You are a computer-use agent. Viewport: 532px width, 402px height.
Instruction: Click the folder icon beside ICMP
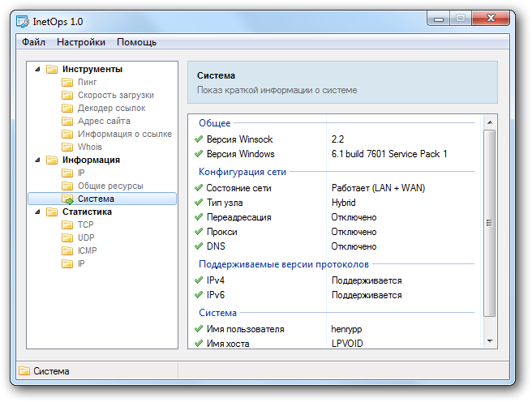[68, 251]
